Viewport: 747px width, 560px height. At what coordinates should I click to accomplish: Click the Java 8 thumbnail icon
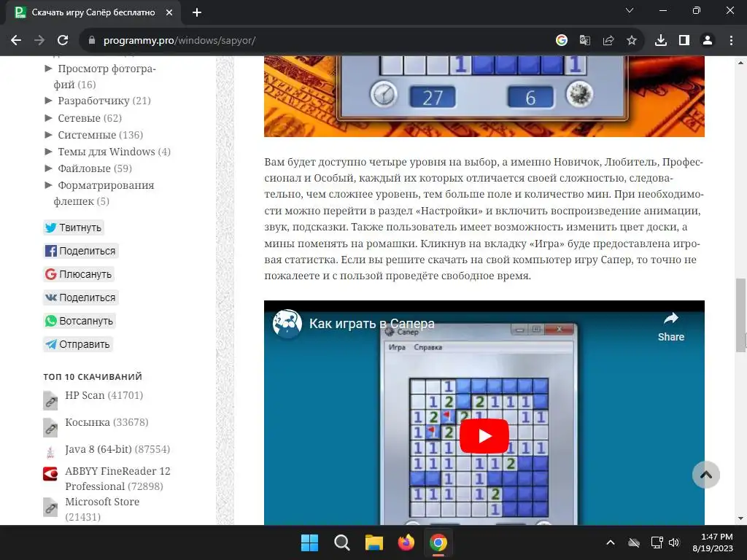[x=50, y=452]
